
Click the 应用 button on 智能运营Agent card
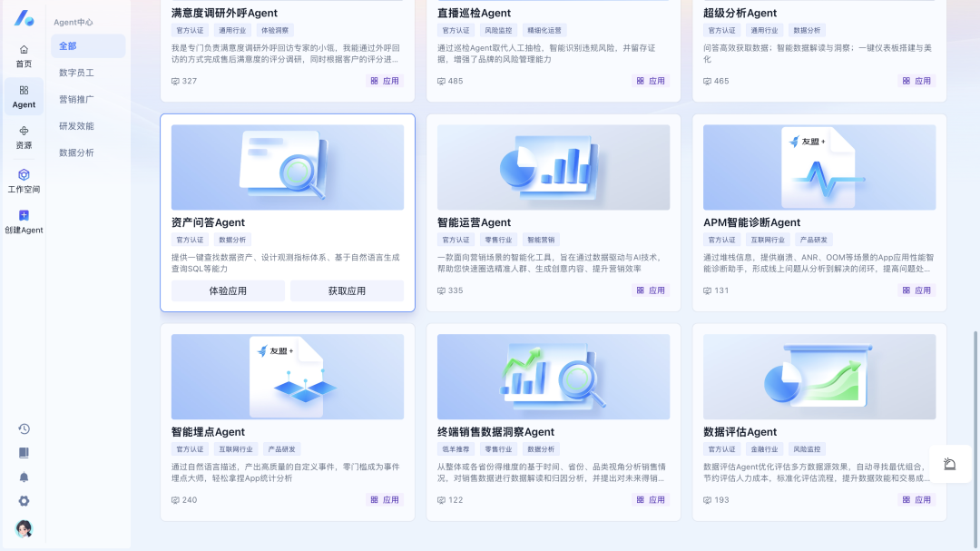tap(652, 290)
